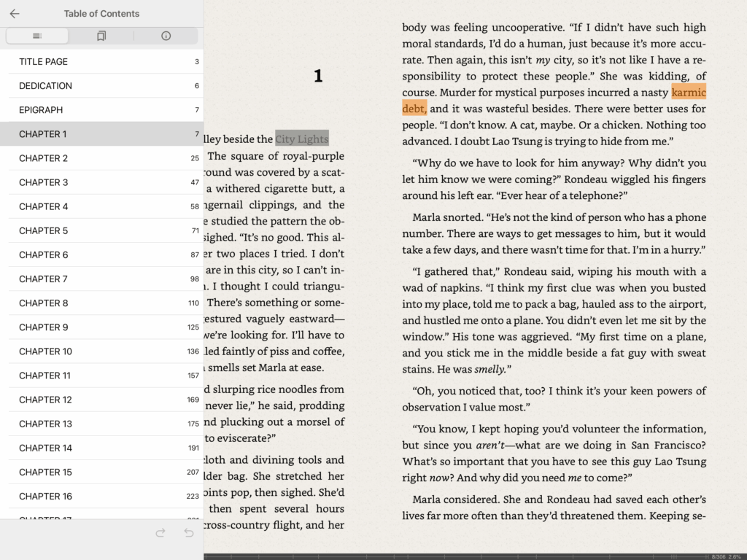Viewport: 747px width, 560px height.
Task: Open CHAPTER 5 from the list
Action: tap(102, 230)
